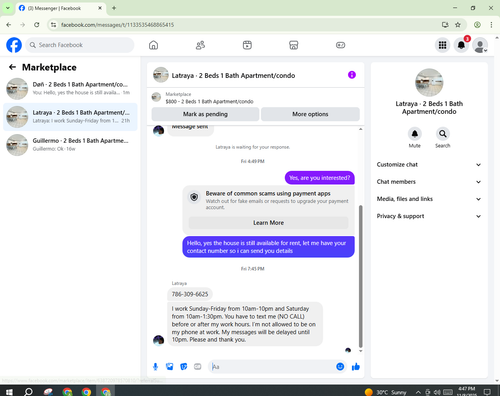This screenshot has width=500, height=396.
Task: Open the emoji picker icon
Action: (x=340, y=367)
